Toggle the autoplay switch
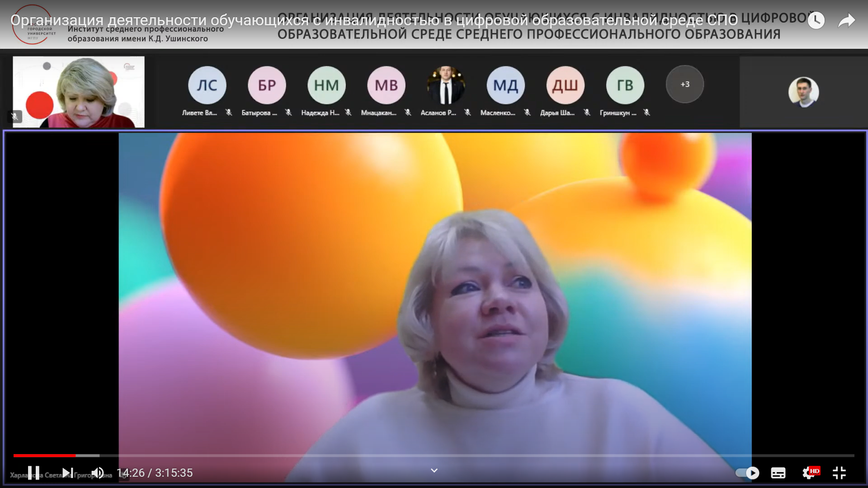This screenshot has width=868, height=488. click(747, 473)
